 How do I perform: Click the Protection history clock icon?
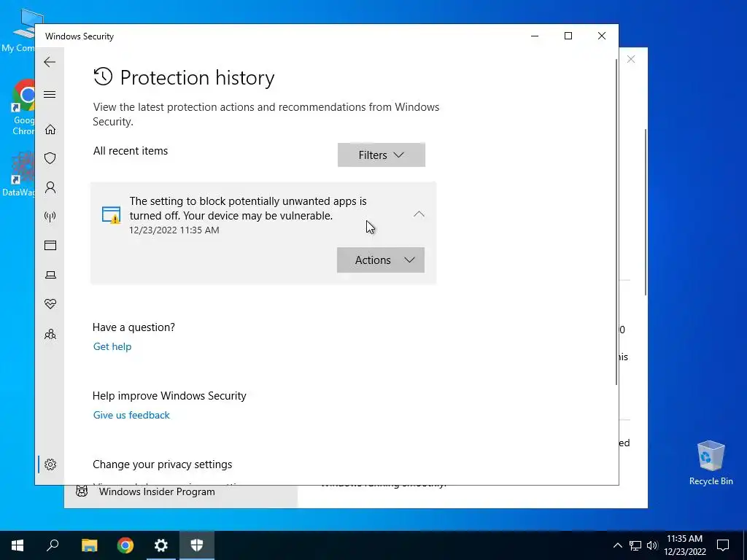tap(103, 77)
